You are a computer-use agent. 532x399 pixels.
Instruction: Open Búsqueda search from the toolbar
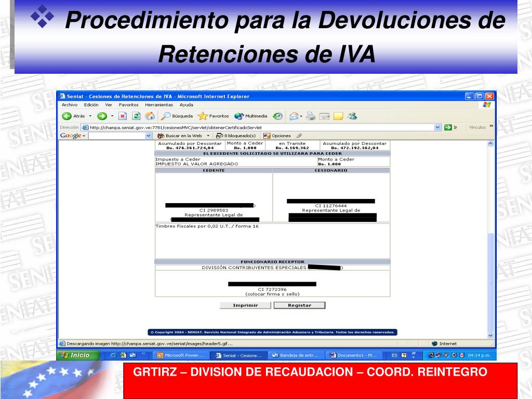click(177, 116)
